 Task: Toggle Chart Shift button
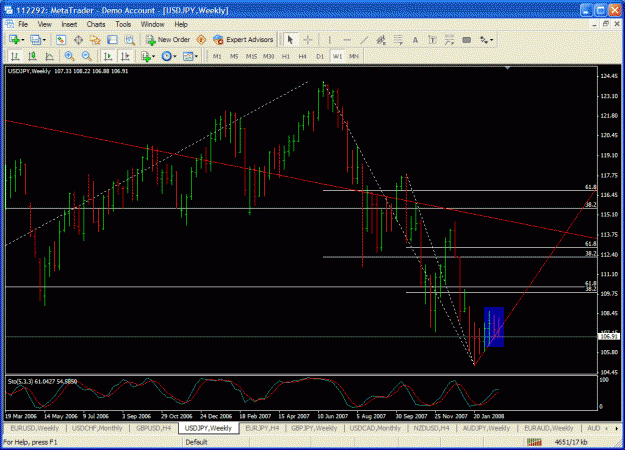tap(125, 57)
